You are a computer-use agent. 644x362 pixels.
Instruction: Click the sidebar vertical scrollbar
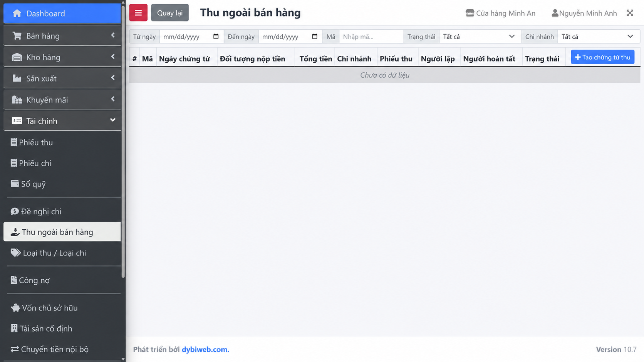click(x=123, y=141)
